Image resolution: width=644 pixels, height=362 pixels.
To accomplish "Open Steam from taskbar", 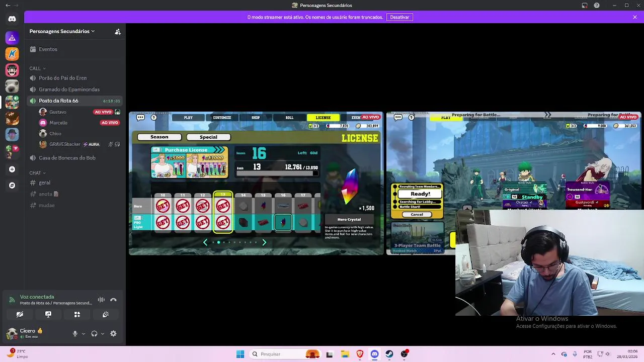I will (x=389, y=354).
